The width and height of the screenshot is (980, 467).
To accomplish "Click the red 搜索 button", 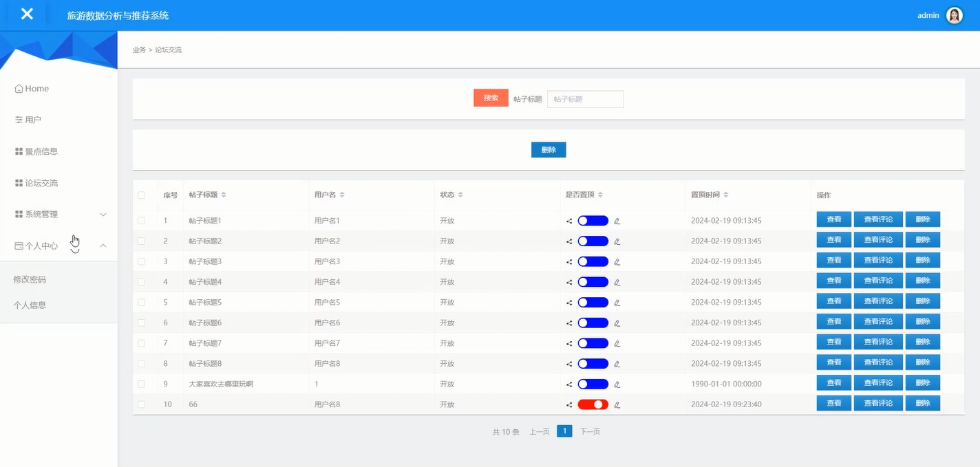I will pos(490,98).
